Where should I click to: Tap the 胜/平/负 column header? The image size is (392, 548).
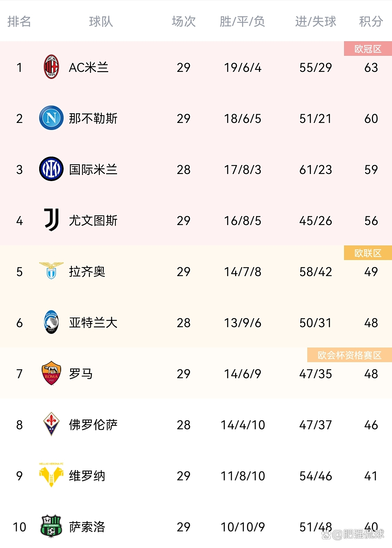tap(242, 21)
